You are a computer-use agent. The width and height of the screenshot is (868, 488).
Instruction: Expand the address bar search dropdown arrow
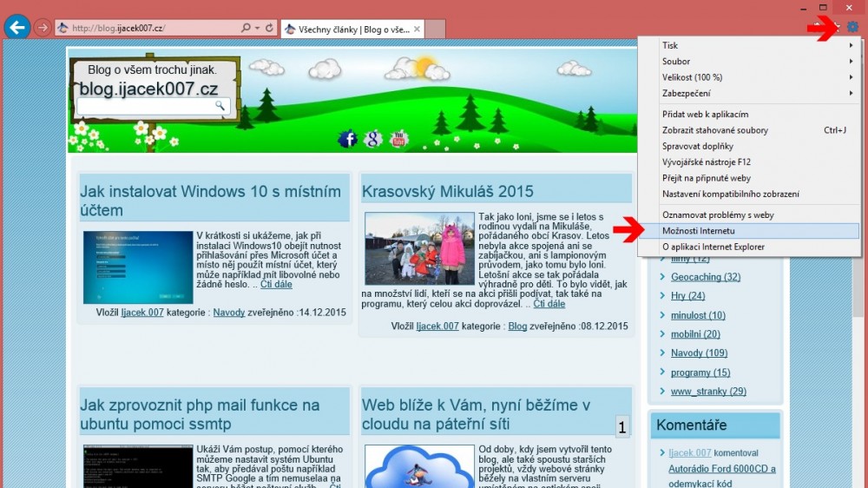257,28
